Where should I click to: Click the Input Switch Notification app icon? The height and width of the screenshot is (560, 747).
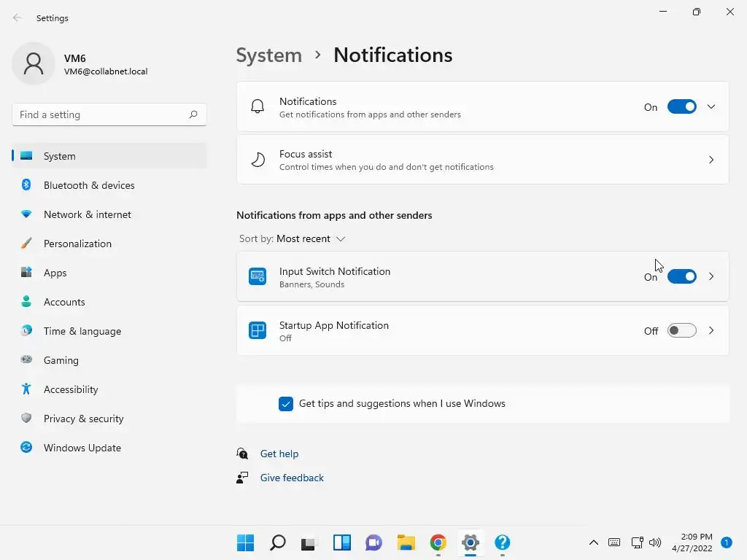point(258,277)
